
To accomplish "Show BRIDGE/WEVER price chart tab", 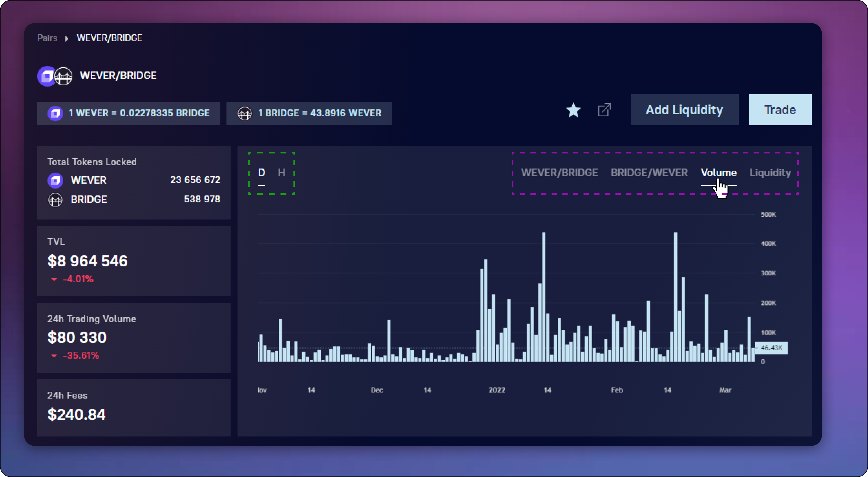I will click(649, 173).
